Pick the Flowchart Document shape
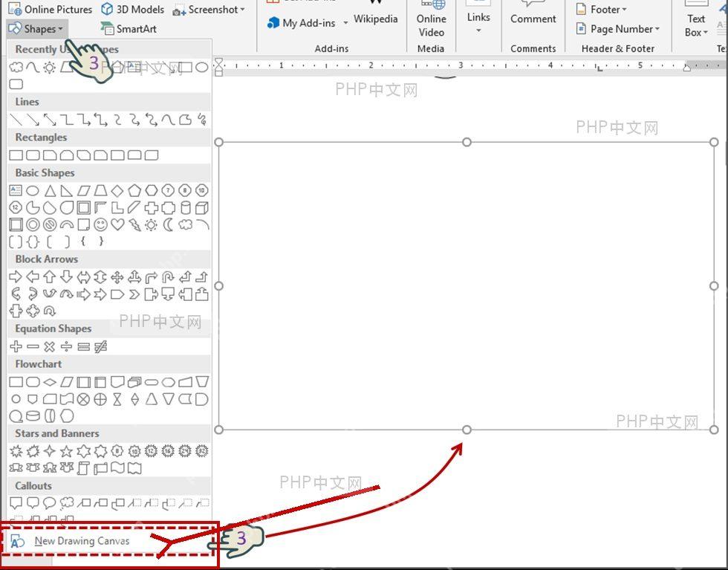 click(x=117, y=382)
